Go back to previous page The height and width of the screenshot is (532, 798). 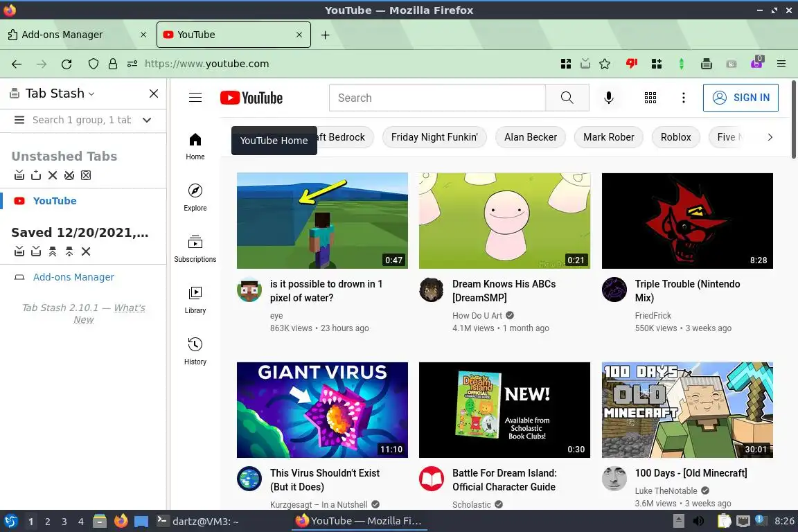17,64
